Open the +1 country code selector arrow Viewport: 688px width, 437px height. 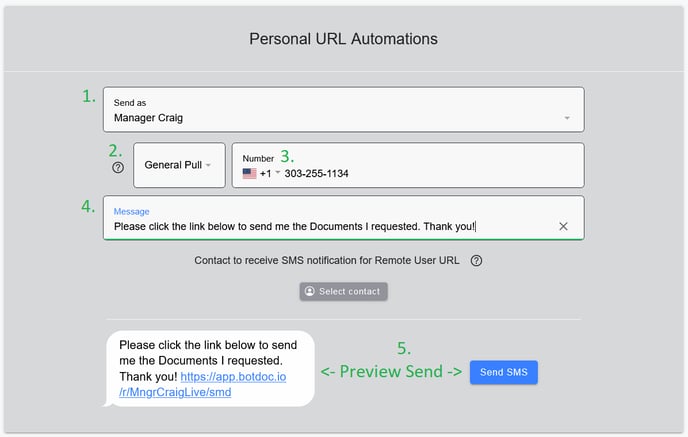[x=278, y=173]
